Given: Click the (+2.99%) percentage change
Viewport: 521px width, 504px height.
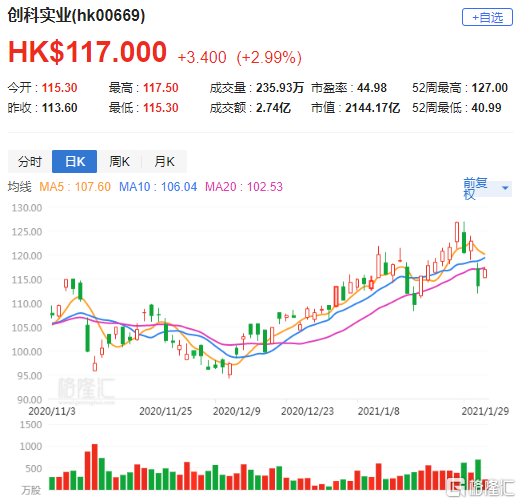Looking at the screenshot, I should pyautogui.click(x=269, y=57).
